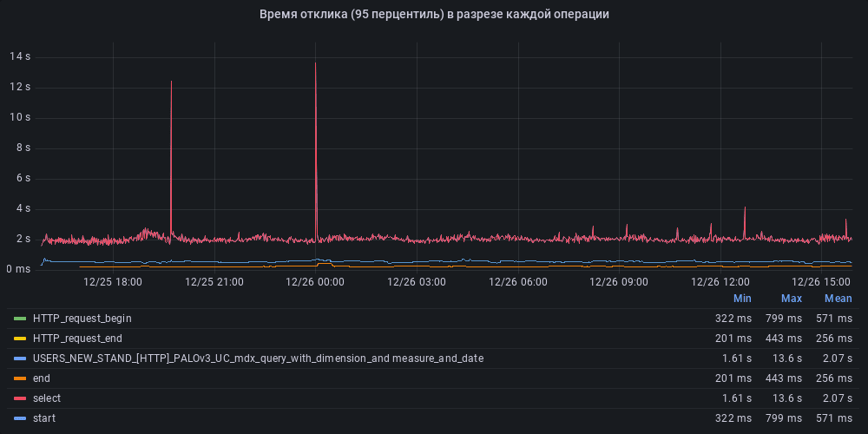The height and width of the screenshot is (434, 868).
Task: Click the red spike after 12/26 15:00
Action: tap(845, 220)
